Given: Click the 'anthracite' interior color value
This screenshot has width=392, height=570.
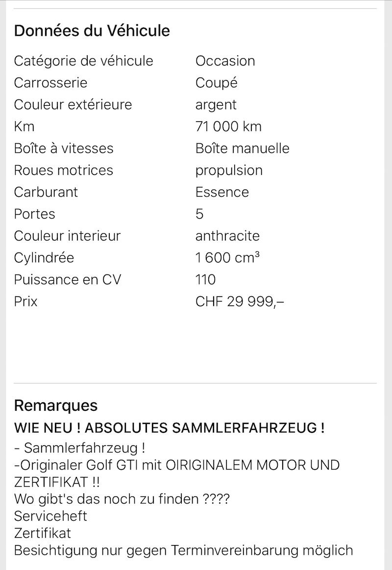Looking at the screenshot, I should pyautogui.click(x=227, y=236).
